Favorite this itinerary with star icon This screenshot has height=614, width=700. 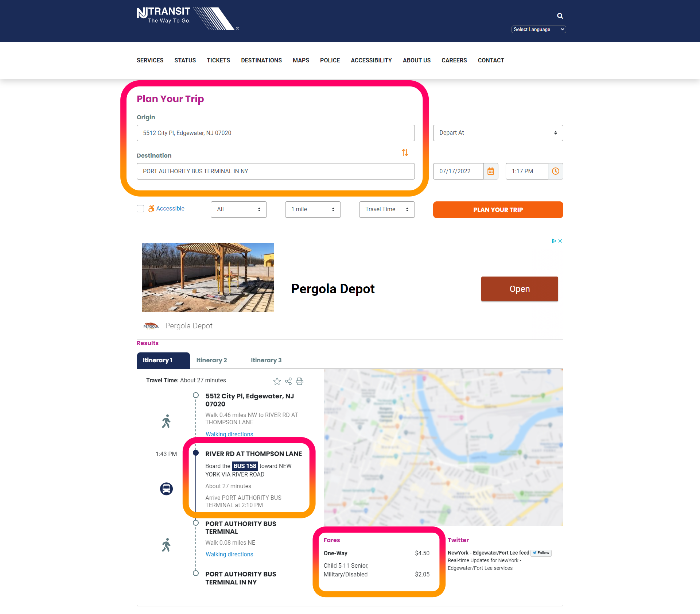click(277, 381)
